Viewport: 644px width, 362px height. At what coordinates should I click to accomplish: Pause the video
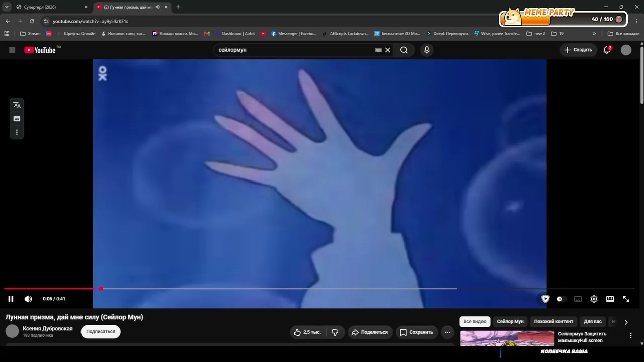tap(11, 299)
